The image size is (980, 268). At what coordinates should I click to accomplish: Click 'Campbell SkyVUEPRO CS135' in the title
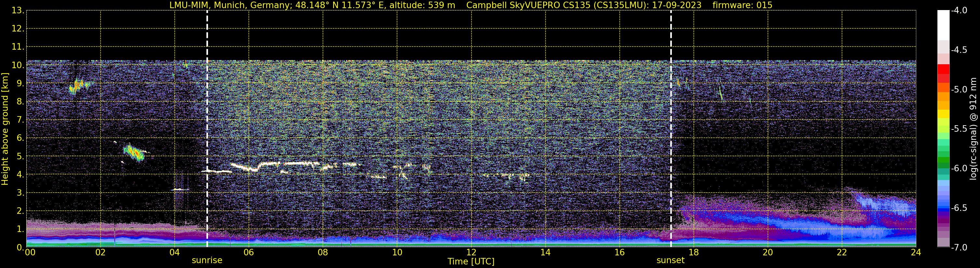click(x=529, y=5)
